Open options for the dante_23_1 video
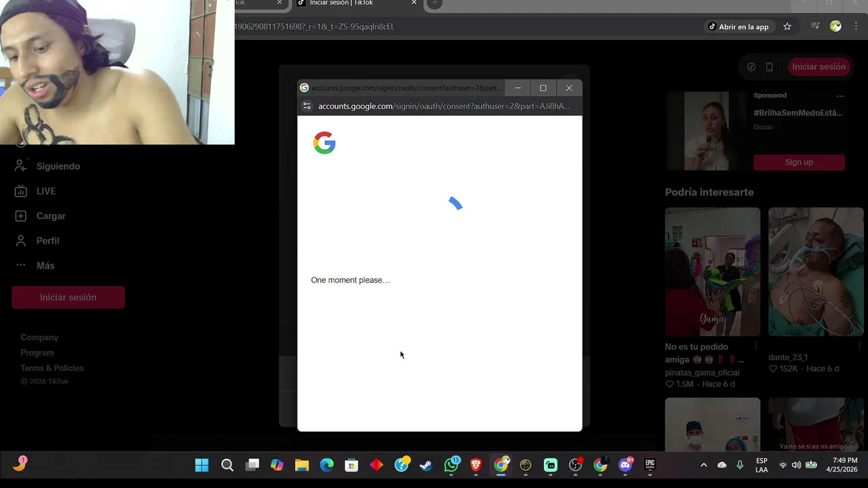This screenshot has width=868, height=488. 859,346
